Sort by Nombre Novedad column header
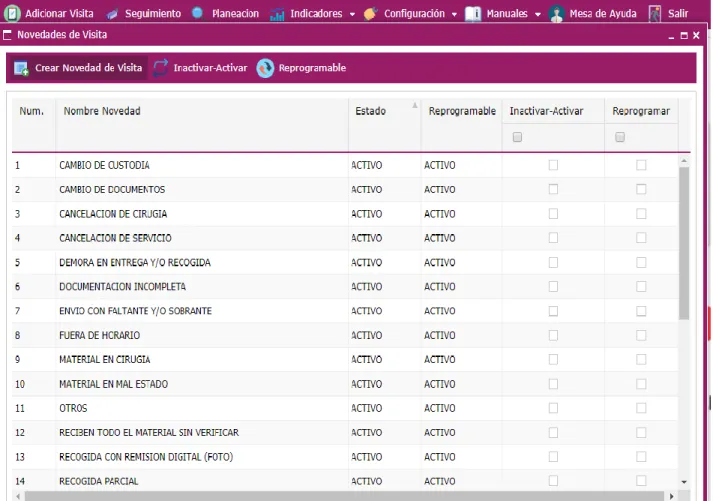This screenshot has width=713, height=501. click(202, 125)
